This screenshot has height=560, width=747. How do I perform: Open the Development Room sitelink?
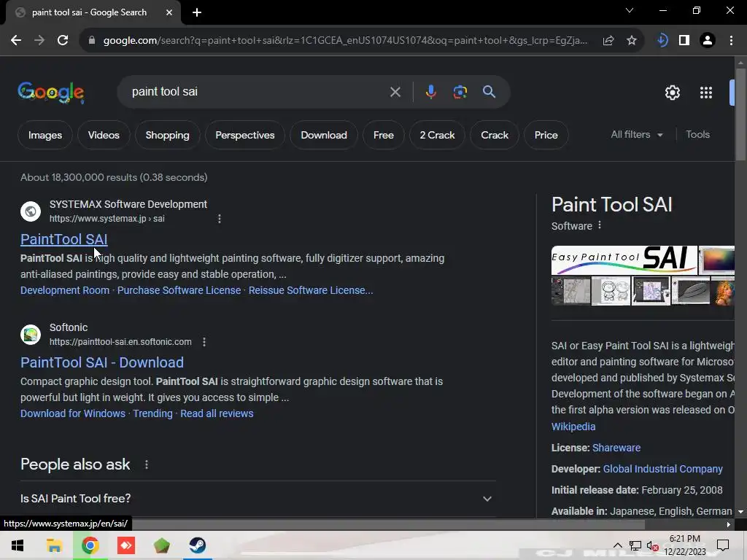coord(65,290)
